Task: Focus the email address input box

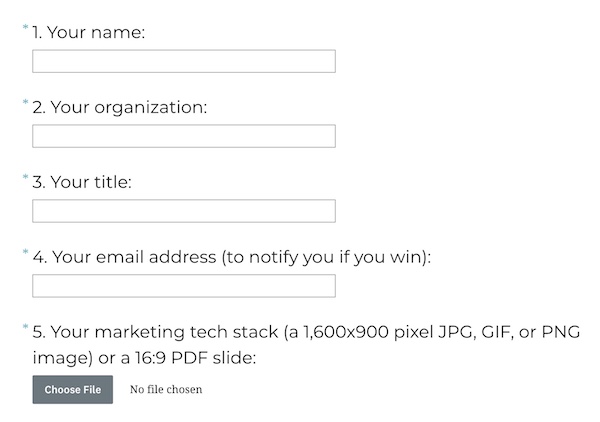Action: [184, 286]
